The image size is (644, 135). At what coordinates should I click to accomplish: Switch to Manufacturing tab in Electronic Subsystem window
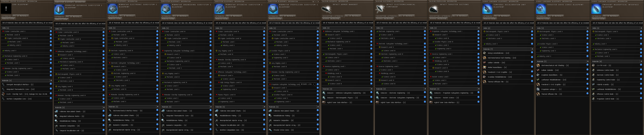point(115,19)
